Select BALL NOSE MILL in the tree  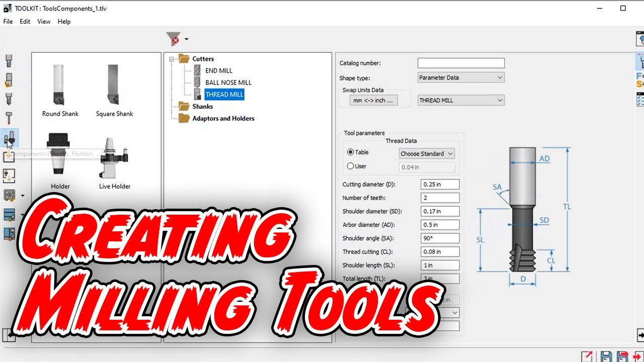tap(228, 82)
